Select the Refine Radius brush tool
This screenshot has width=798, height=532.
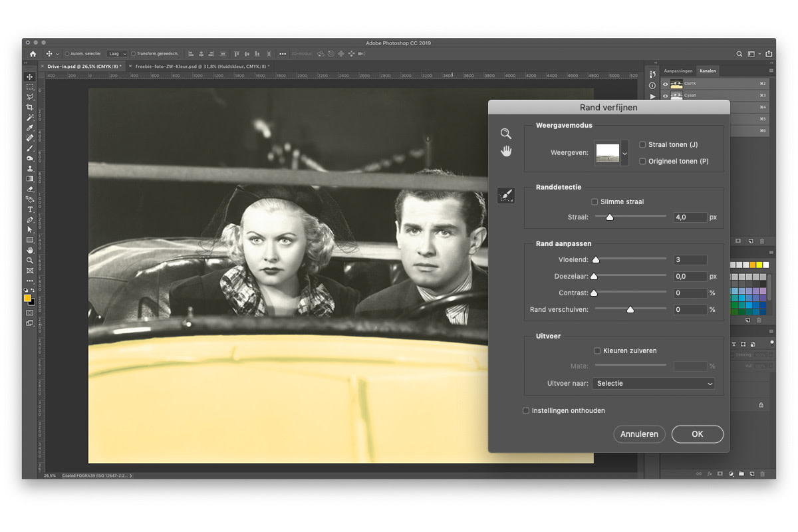[505, 196]
